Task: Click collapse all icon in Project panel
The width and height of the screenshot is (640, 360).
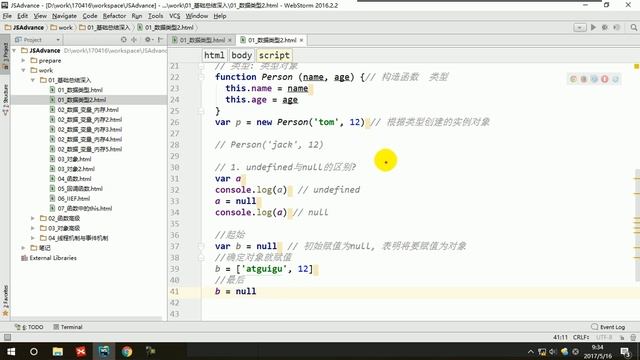Action: point(134,40)
